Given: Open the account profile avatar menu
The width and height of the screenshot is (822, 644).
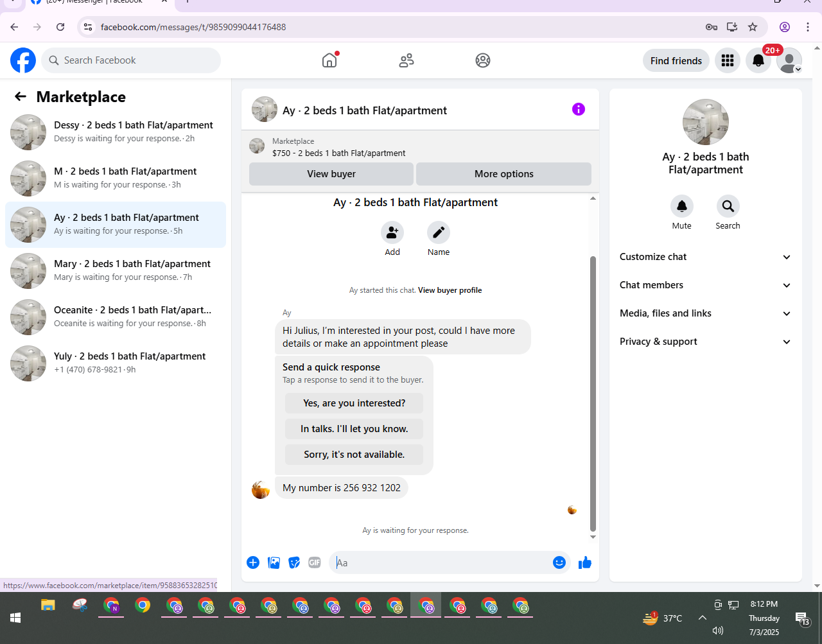Looking at the screenshot, I should [x=789, y=60].
